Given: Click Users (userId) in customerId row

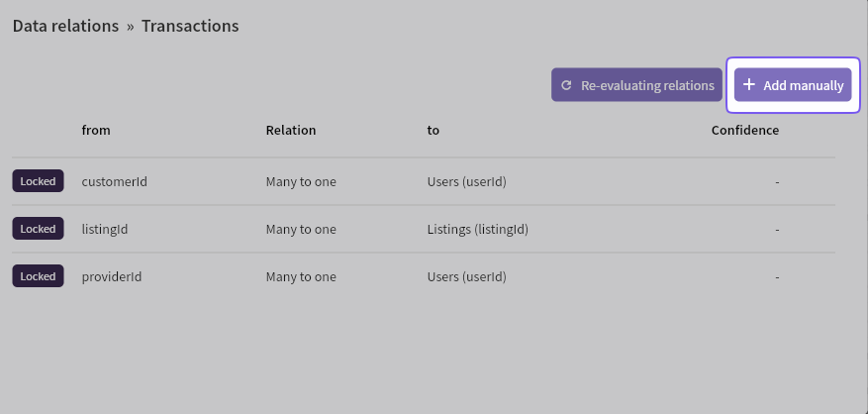Looking at the screenshot, I should tap(466, 182).
